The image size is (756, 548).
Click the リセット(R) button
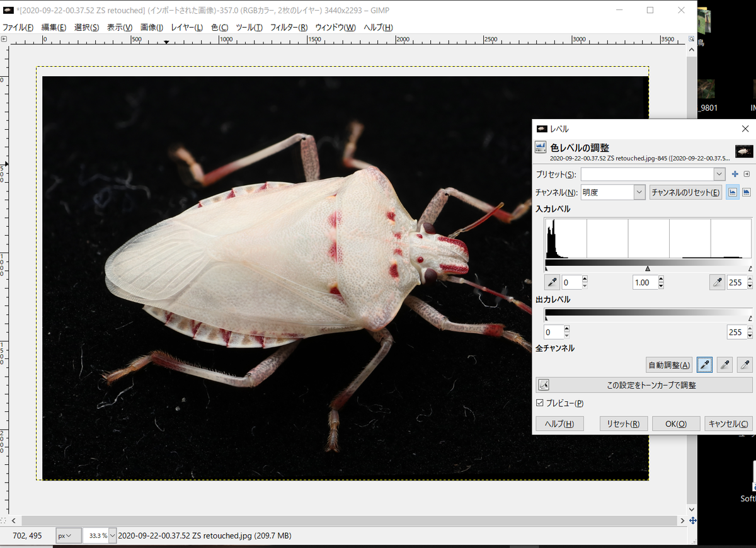(x=624, y=424)
